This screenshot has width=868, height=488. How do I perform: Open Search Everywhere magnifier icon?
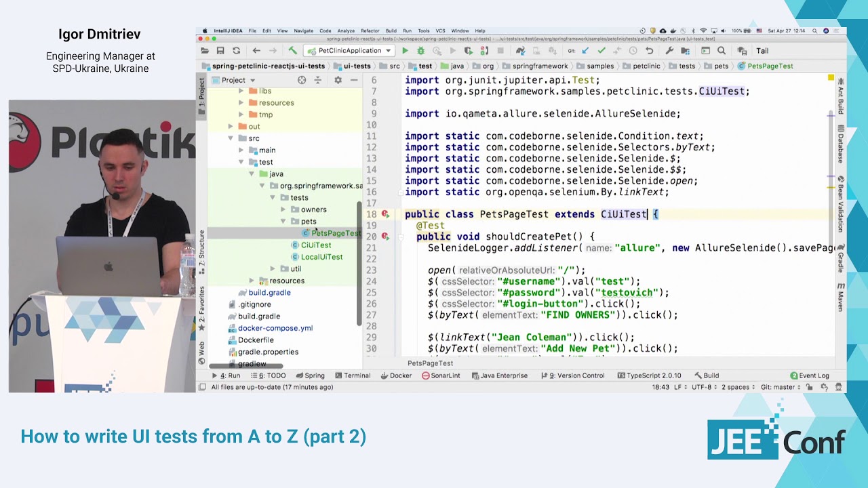point(722,51)
